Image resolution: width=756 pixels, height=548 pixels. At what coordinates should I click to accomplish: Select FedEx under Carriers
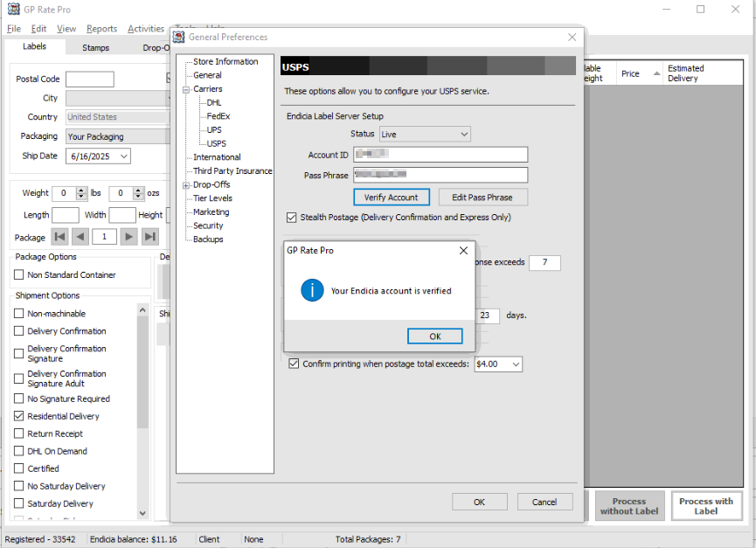click(x=218, y=116)
